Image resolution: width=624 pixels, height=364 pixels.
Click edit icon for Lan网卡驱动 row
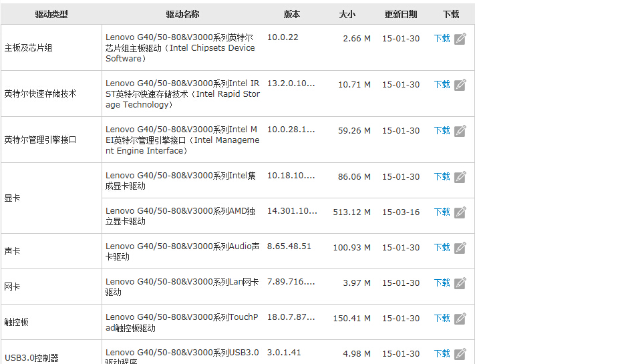tap(460, 283)
